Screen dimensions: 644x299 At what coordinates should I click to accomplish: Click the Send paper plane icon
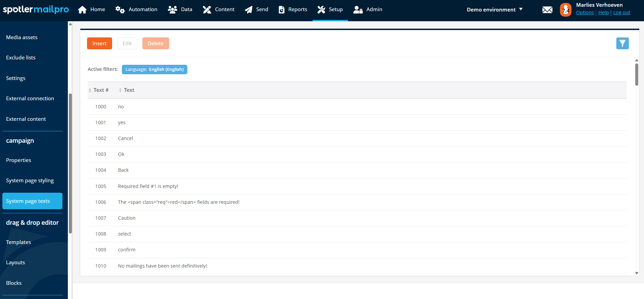(249, 10)
